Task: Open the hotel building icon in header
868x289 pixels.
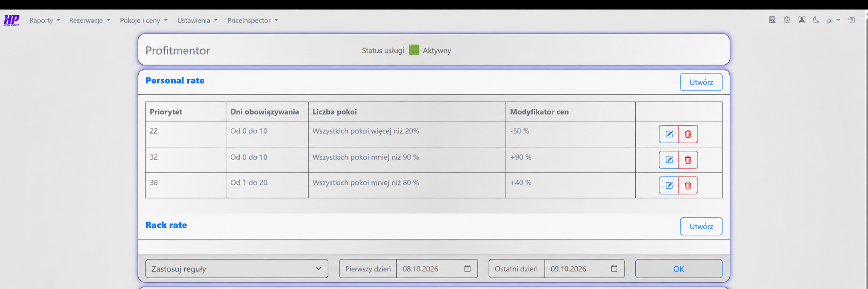Action: [772, 20]
